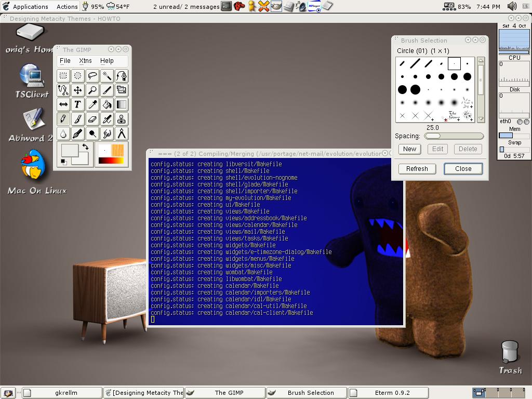Select the long diagonal line brush
532x399 pixels.
[415, 63]
